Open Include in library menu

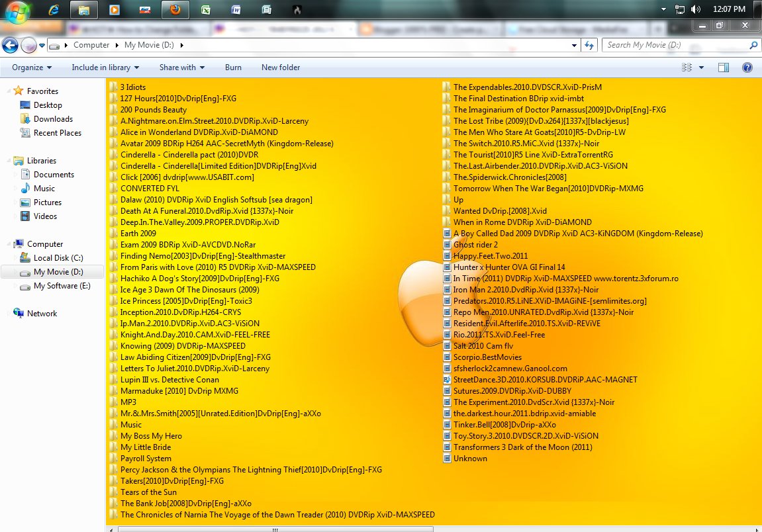(x=105, y=67)
